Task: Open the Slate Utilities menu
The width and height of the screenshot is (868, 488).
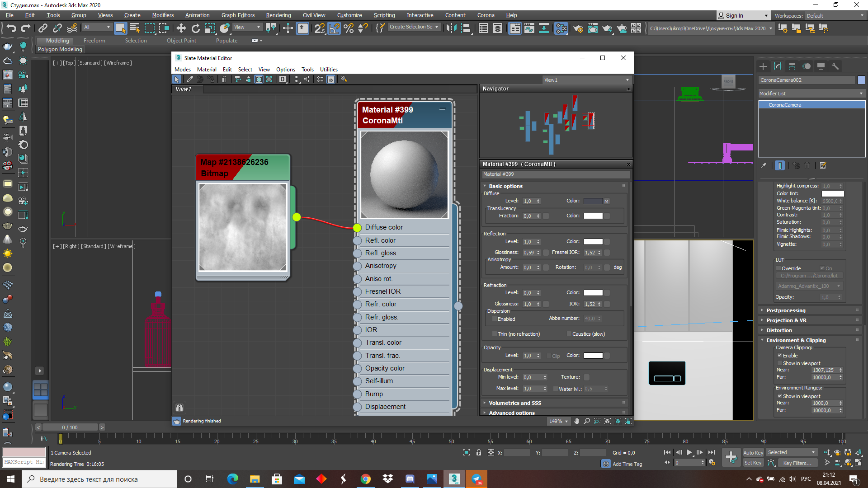Action: click(329, 70)
